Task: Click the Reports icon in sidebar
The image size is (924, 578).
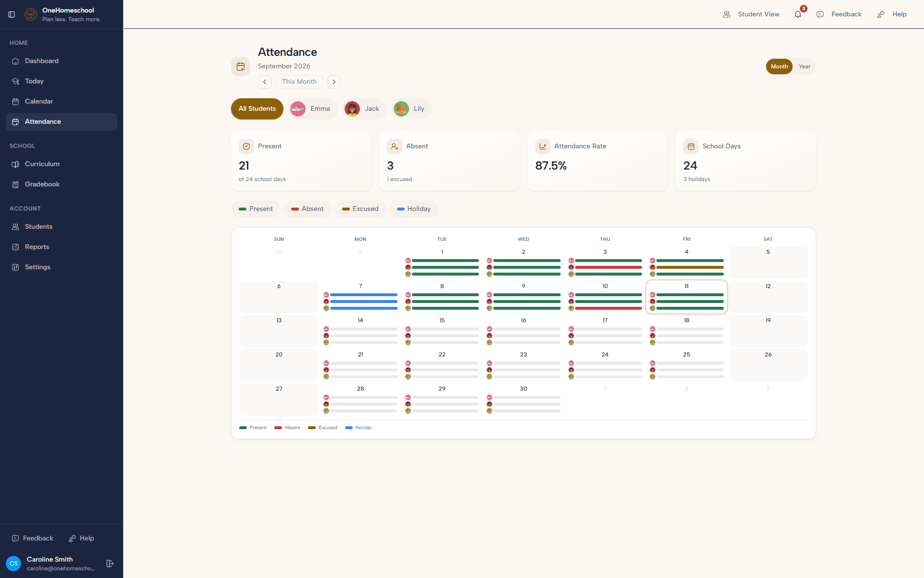Action: coord(15,247)
